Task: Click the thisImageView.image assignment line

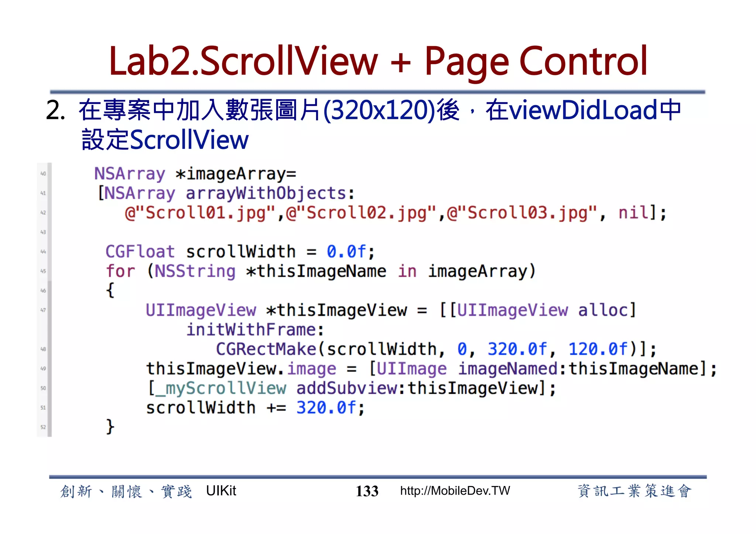Action: [x=431, y=369]
